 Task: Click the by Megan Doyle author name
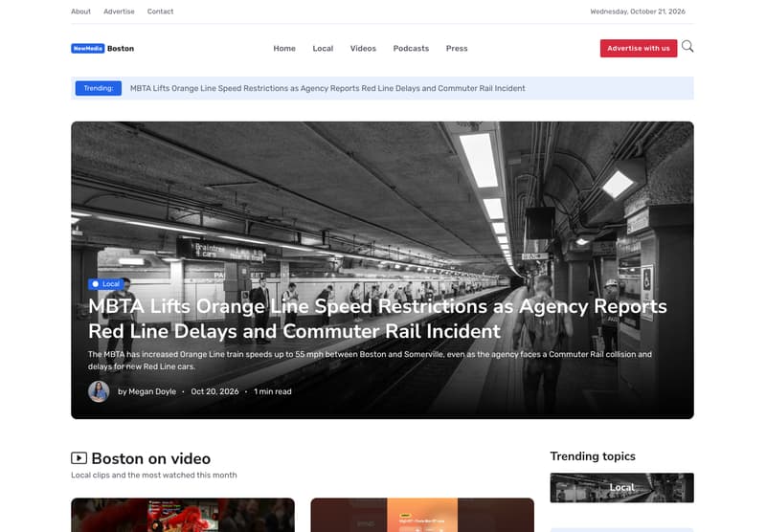[146, 391]
